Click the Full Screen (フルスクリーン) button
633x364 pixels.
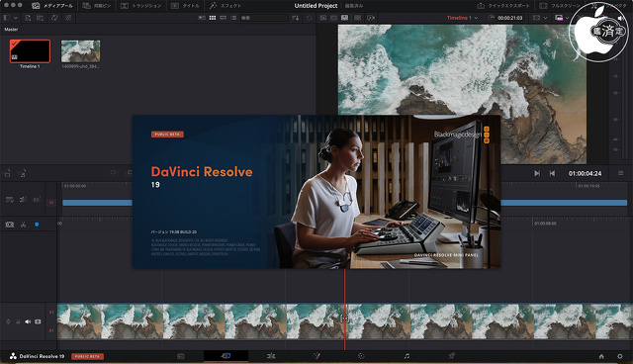point(561,6)
